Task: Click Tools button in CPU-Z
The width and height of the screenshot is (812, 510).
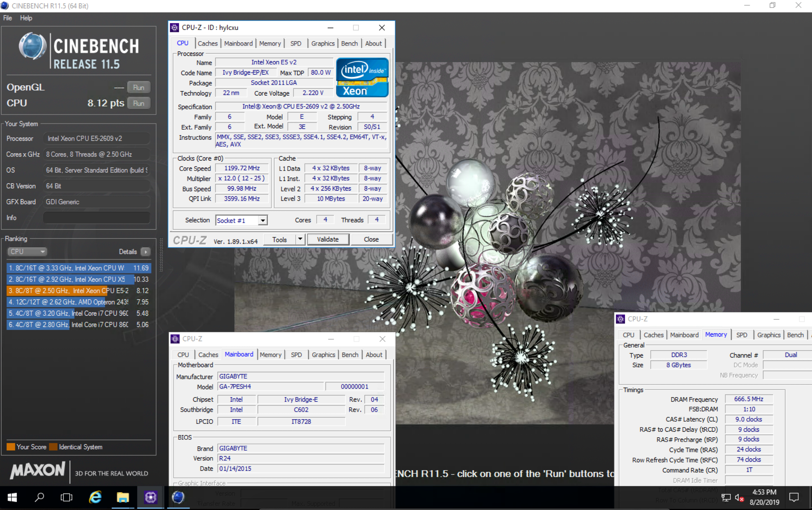Action: pyautogui.click(x=279, y=239)
